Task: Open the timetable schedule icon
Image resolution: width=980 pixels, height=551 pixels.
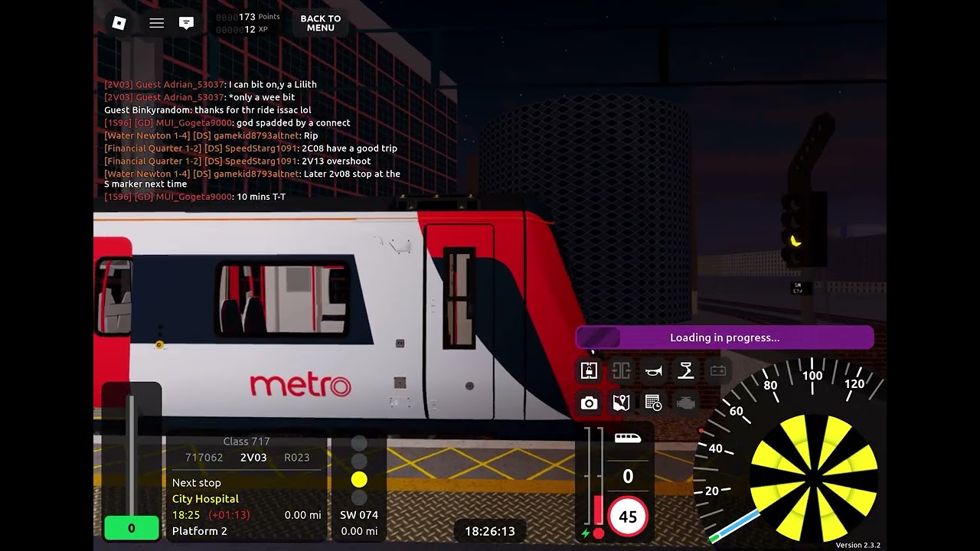Action: (653, 403)
